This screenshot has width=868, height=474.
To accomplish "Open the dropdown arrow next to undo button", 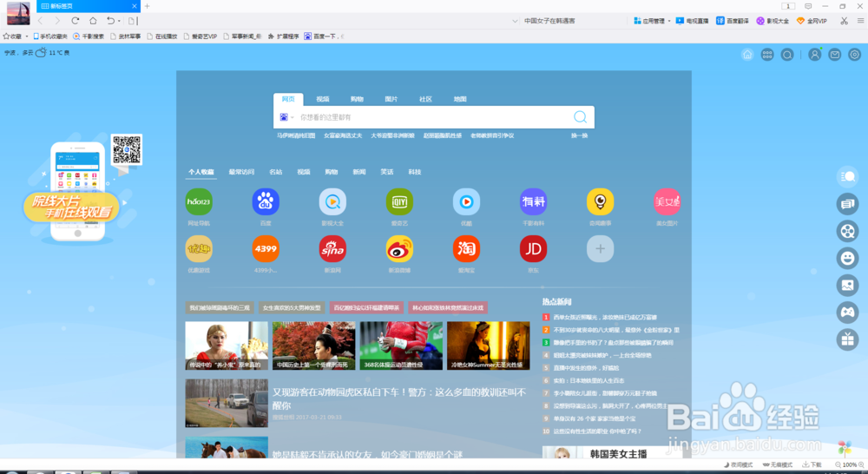I will (119, 21).
